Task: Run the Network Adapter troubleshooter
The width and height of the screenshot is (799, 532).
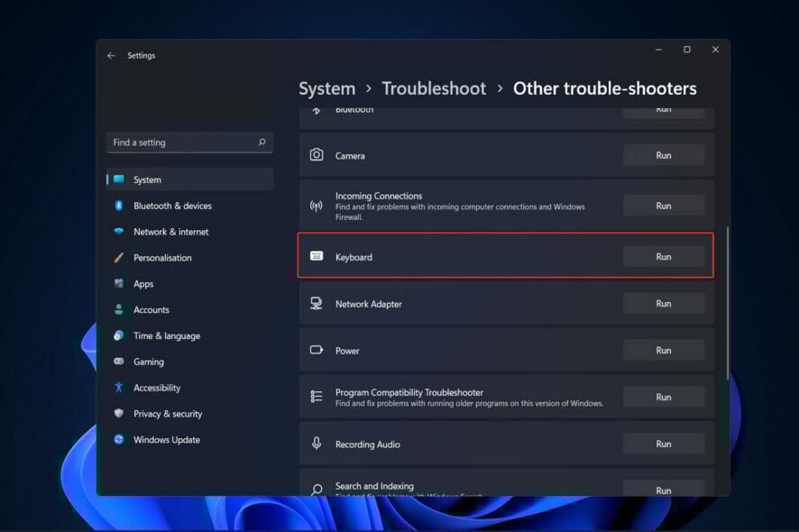Action: tap(663, 304)
